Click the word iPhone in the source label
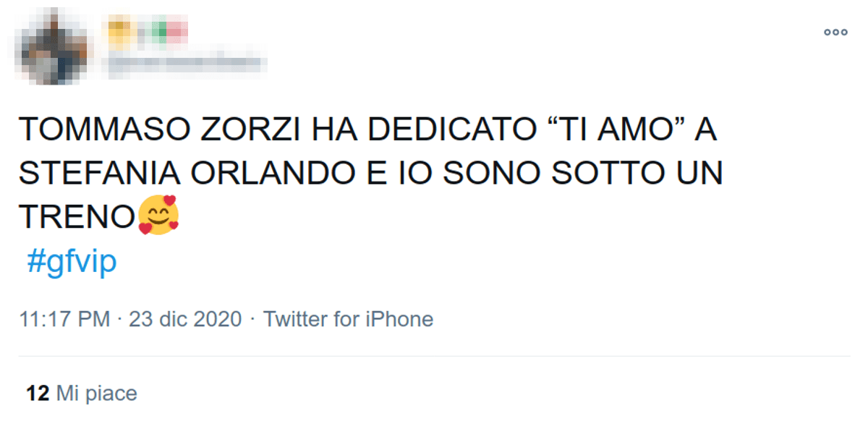The image size is (868, 421). click(400, 319)
